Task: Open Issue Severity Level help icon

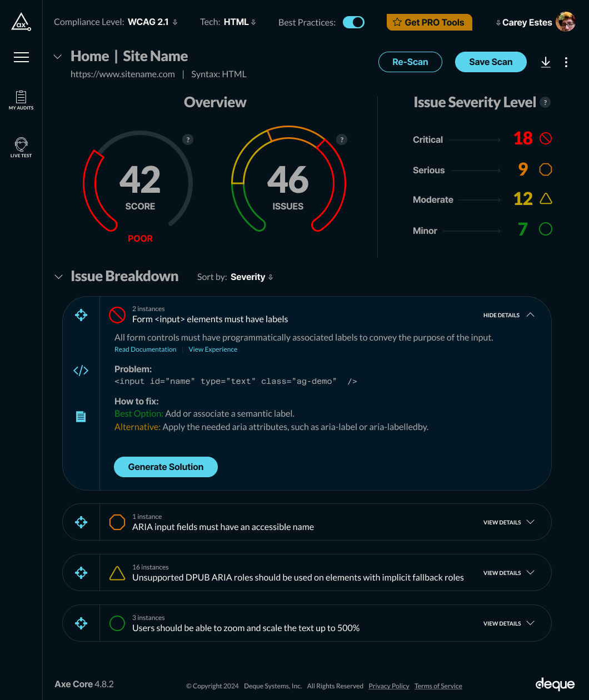Action: tap(546, 102)
